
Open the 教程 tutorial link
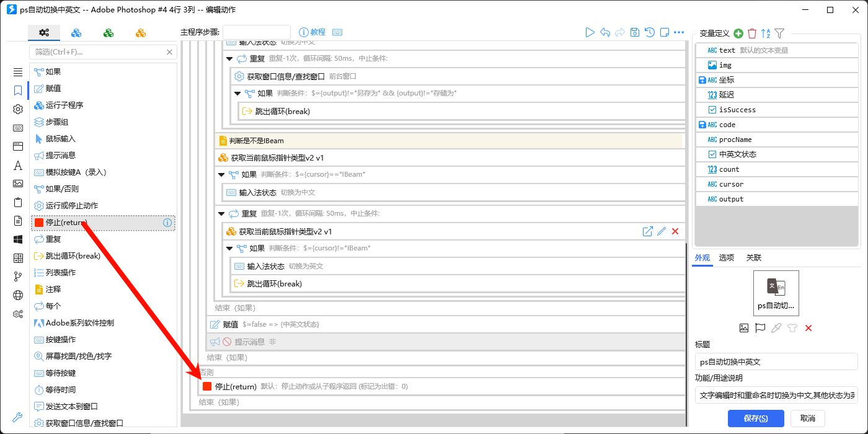[x=312, y=32]
